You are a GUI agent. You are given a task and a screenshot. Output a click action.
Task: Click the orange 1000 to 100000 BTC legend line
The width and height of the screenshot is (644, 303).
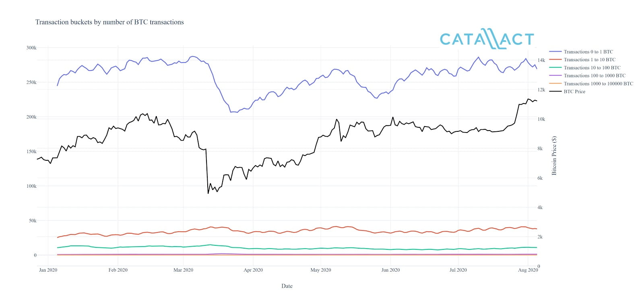click(555, 83)
